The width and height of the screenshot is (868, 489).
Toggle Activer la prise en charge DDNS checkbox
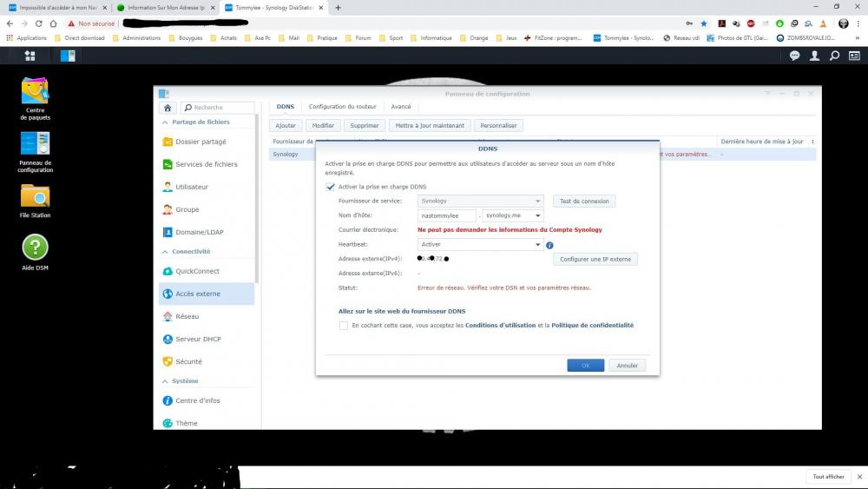331,188
